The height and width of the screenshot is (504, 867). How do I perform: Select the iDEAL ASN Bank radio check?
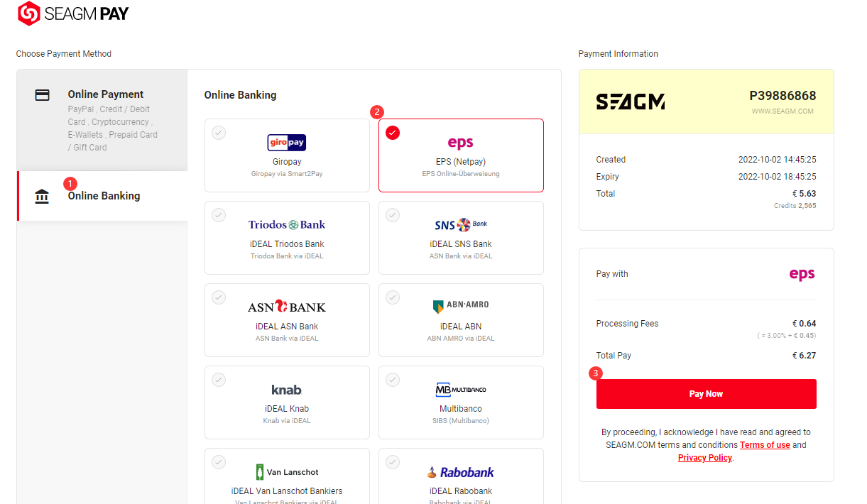point(219,297)
